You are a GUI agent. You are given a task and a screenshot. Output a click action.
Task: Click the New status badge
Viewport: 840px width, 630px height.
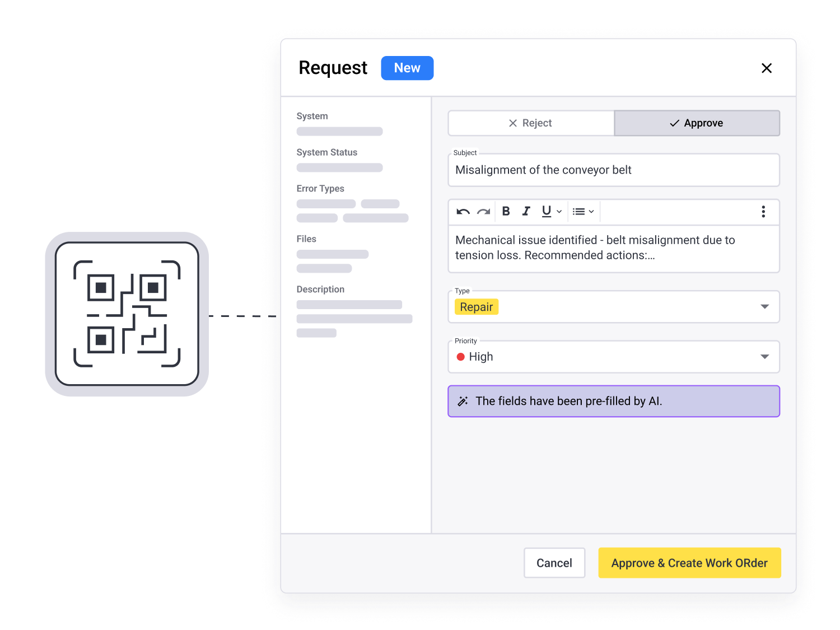(x=407, y=68)
